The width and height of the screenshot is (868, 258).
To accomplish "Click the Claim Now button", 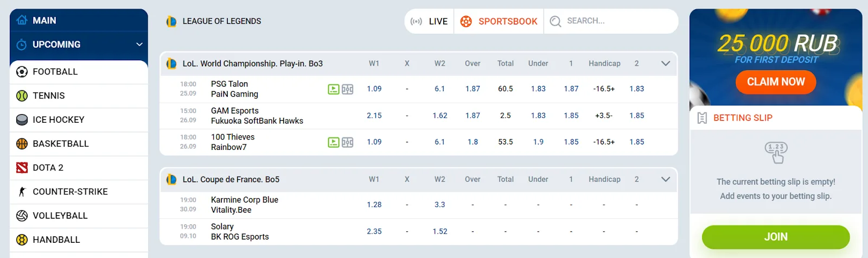I will (x=776, y=82).
